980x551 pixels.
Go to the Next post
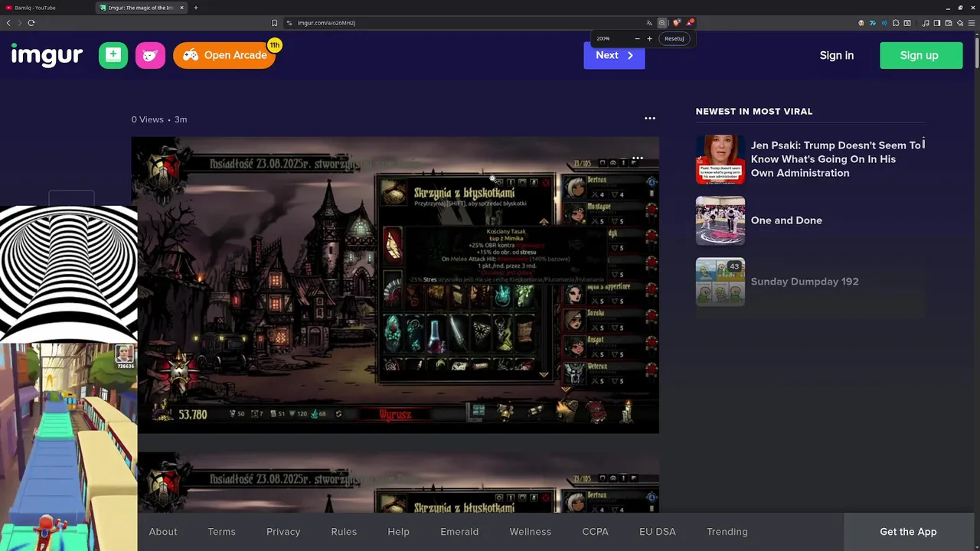614,55
